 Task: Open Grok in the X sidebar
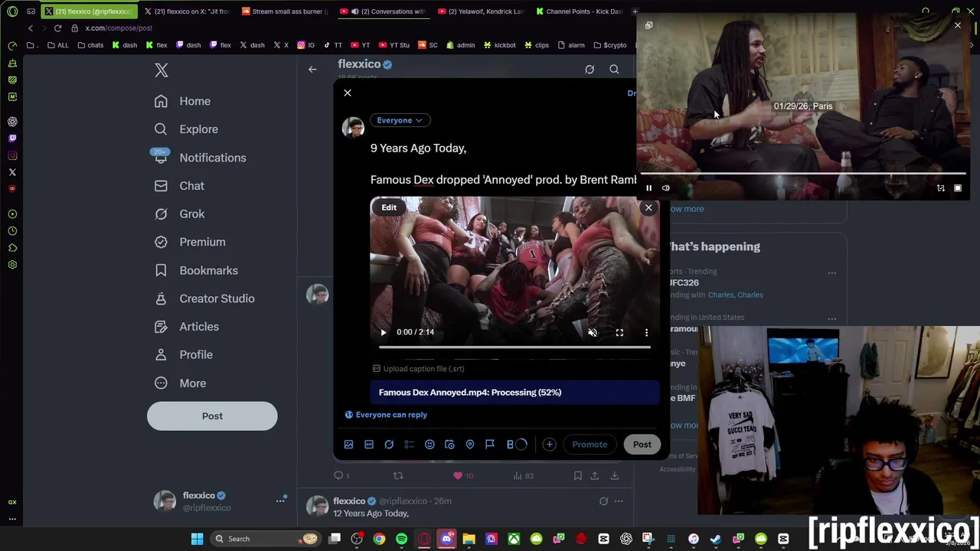point(179,214)
